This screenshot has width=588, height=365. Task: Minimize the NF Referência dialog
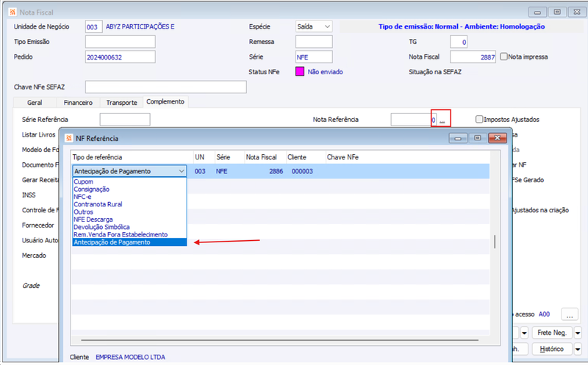tap(458, 138)
